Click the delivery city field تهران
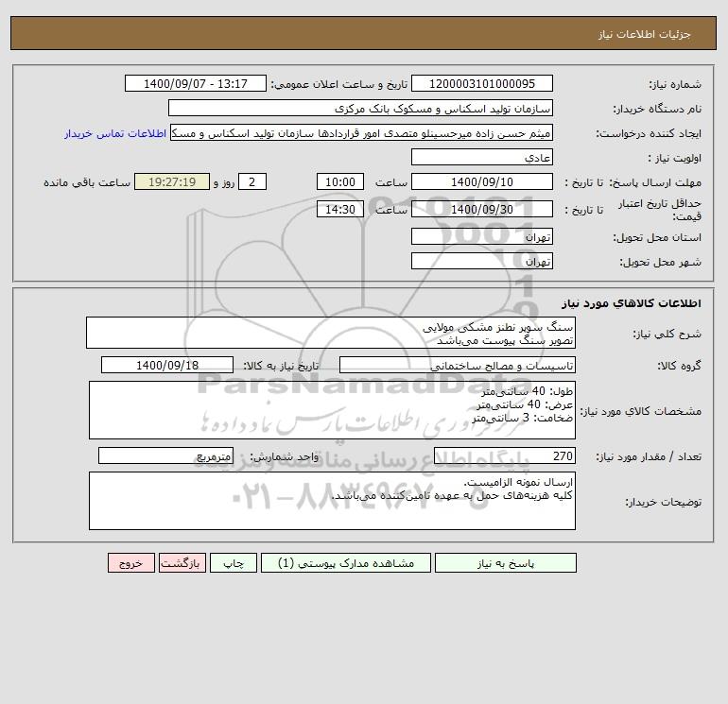Screen dimensions: 728x704 click(482, 261)
